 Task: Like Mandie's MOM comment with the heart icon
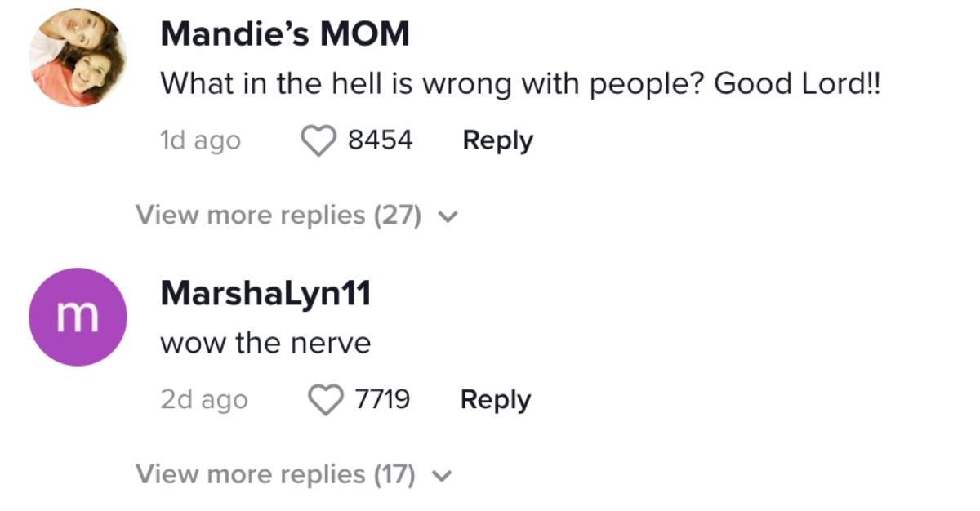pos(318,141)
